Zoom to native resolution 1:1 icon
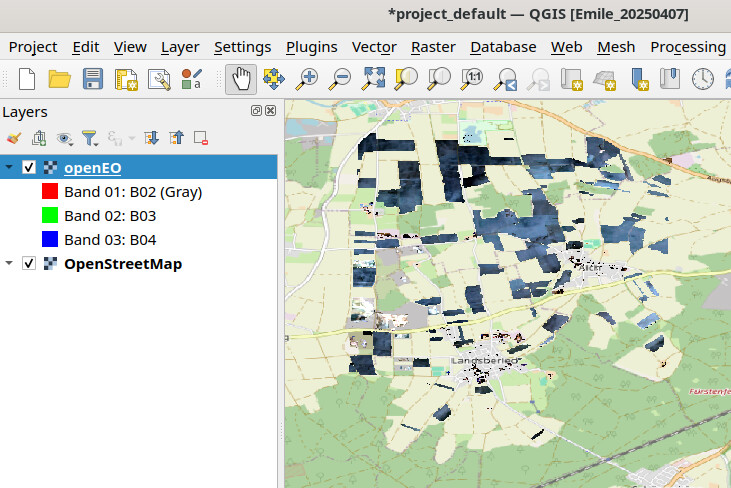 [x=473, y=78]
